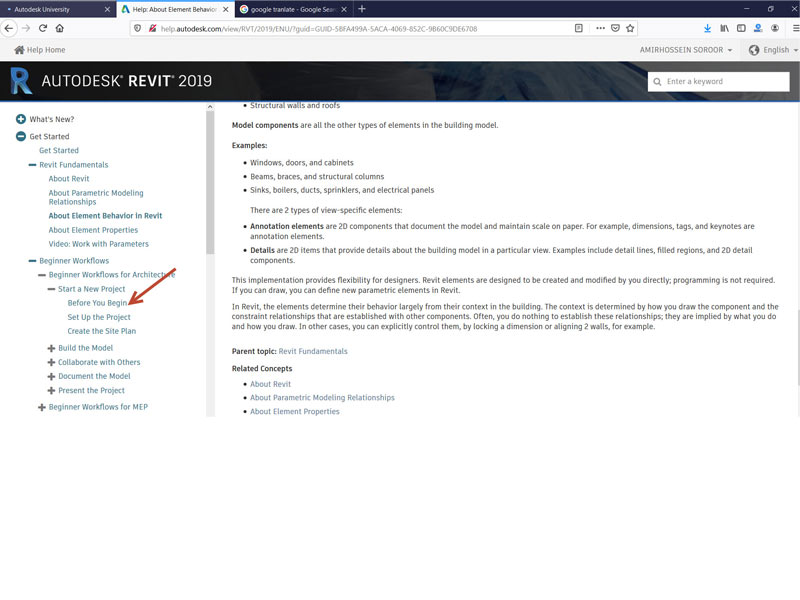Collapse the Revit Fundamentals branch
800x600 pixels.
[32, 165]
